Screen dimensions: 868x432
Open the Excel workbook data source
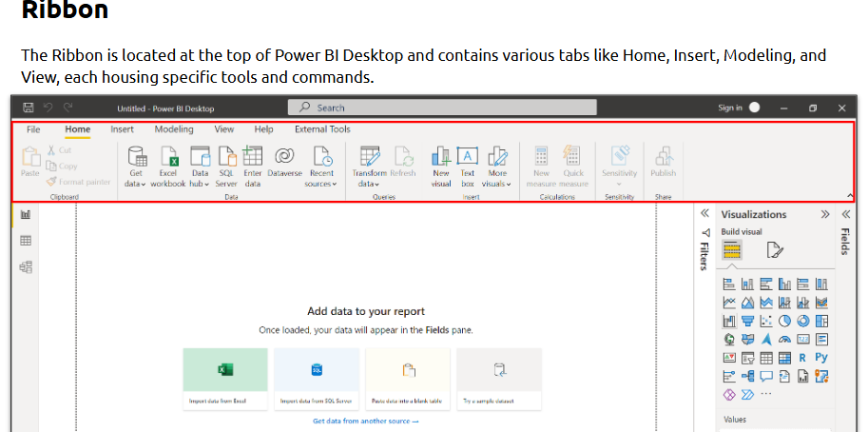pyautogui.click(x=168, y=167)
